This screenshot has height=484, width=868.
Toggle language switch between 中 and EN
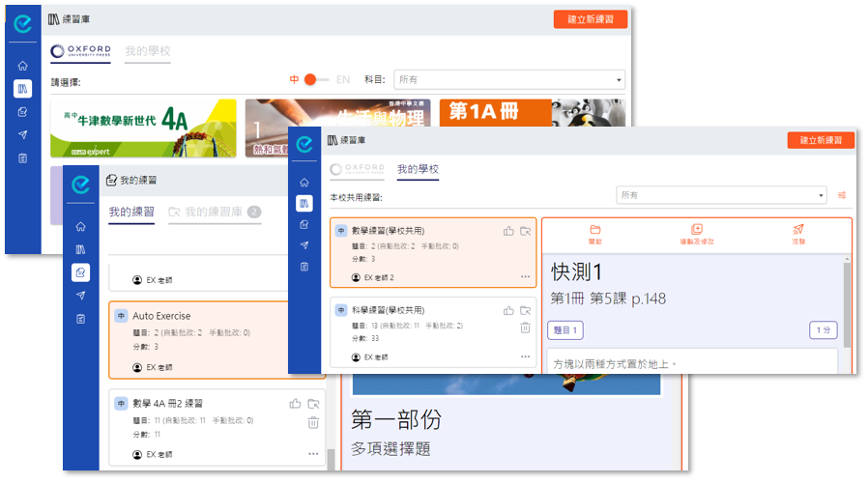pos(311,79)
